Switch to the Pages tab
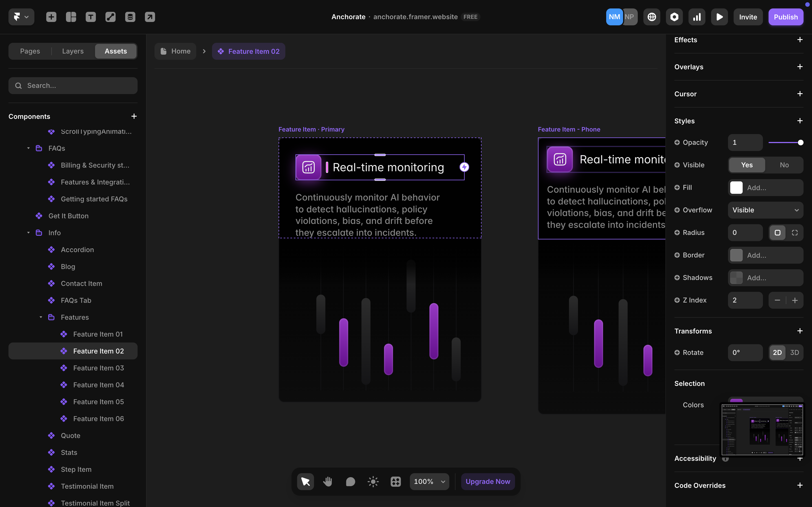The height and width of the screenshot is (507, 812). pyautogui.click(x=30, y=51)
